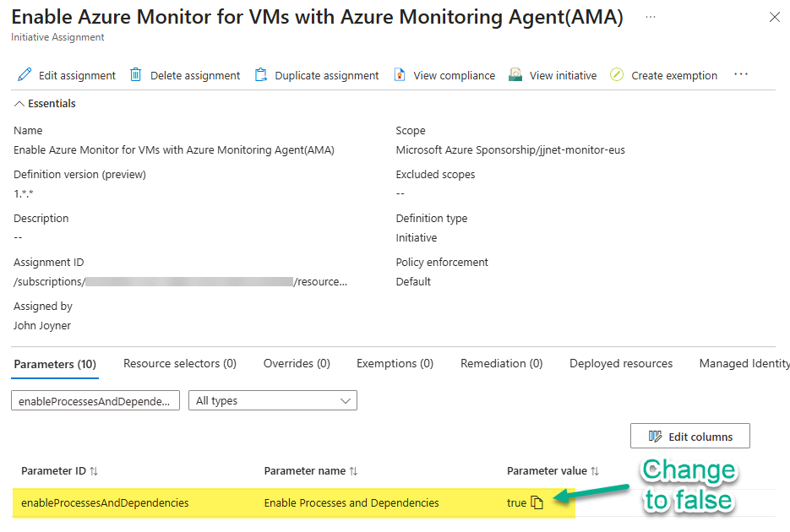This screenshot has height=532, width=790.
Task: Click the View initiative icon
Action: pos(515,75)
